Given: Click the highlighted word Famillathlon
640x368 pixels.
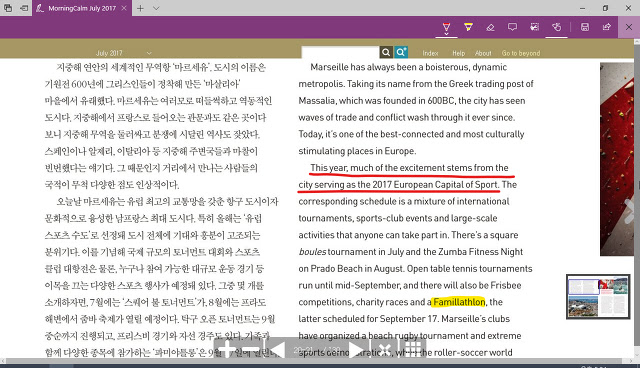Looking at the screenshot, I should [459, 302].
